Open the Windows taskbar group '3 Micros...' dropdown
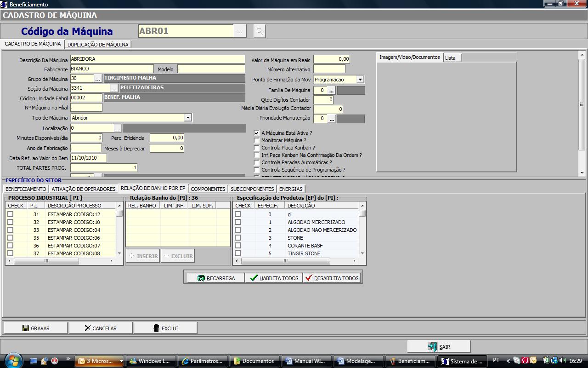This screenshot has width=588, height=368. pyautogui.click(x=121, y=361)
